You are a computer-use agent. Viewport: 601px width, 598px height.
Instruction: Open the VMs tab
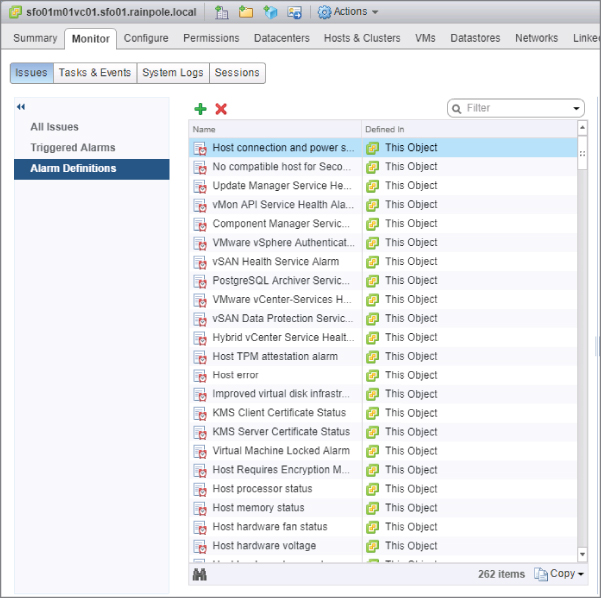425,38
